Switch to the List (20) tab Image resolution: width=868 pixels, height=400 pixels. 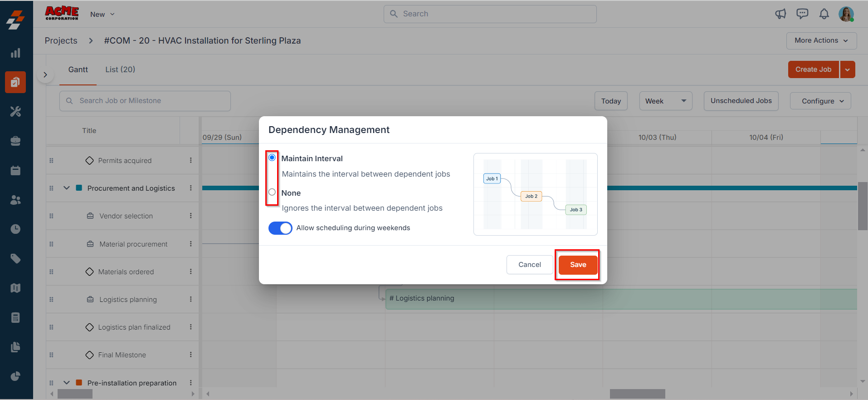click(120, 69)
